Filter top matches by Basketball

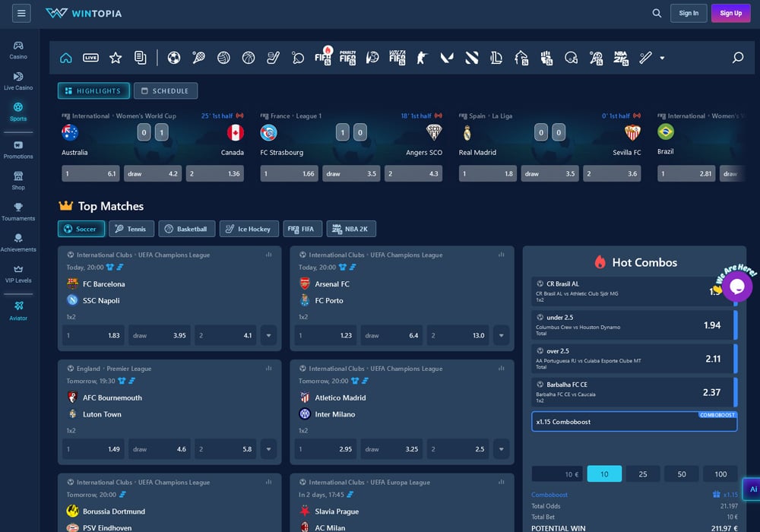pyautogui.click(x=186, y=229)
